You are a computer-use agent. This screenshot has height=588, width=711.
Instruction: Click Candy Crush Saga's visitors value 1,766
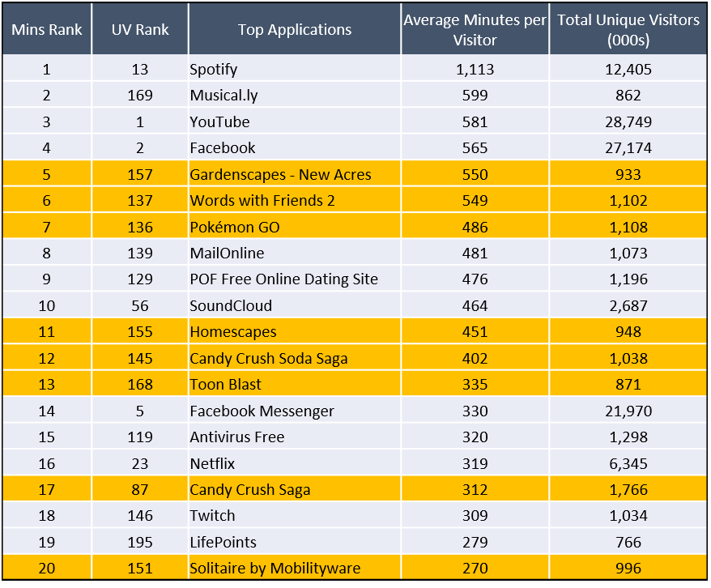pos(628,490)
